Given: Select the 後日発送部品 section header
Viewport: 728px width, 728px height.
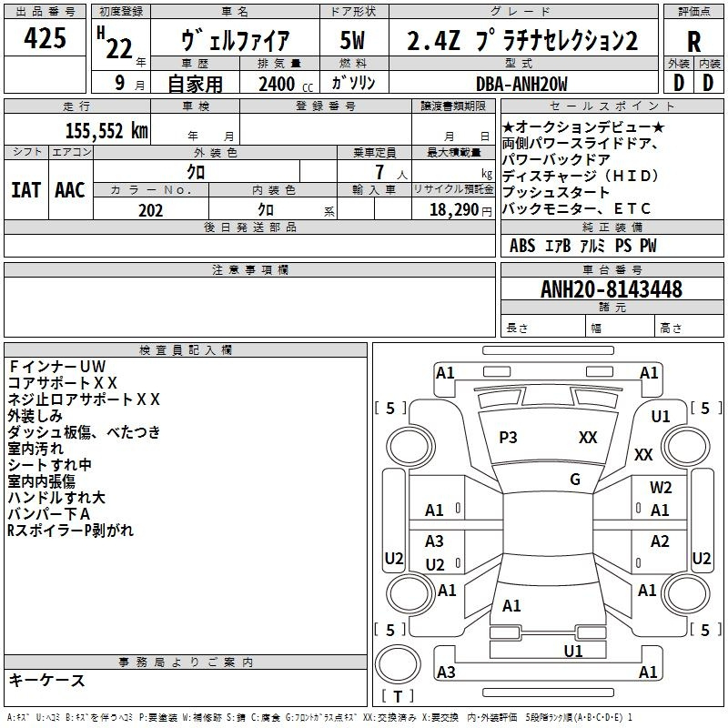Looking at the screenshot, I should [x=249, y=227].
